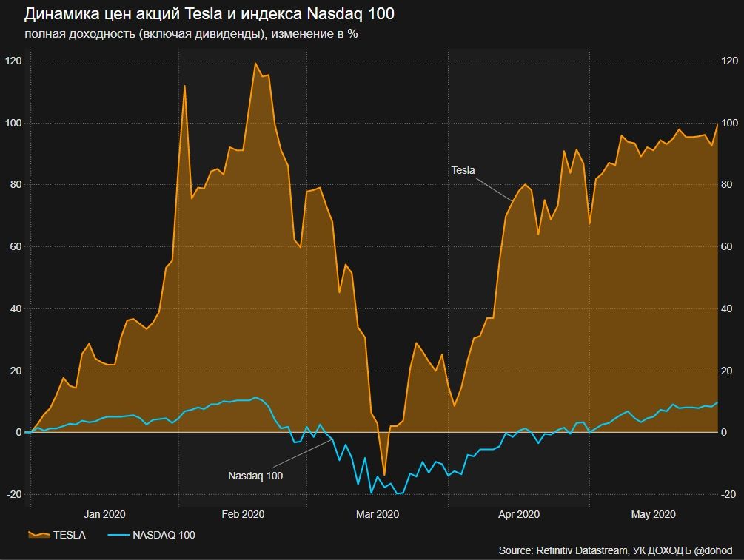Image resolution: width=744 pixels, height=560 pixels.
Task: Click the Tesla annotation label on chart
Action: 463,170
